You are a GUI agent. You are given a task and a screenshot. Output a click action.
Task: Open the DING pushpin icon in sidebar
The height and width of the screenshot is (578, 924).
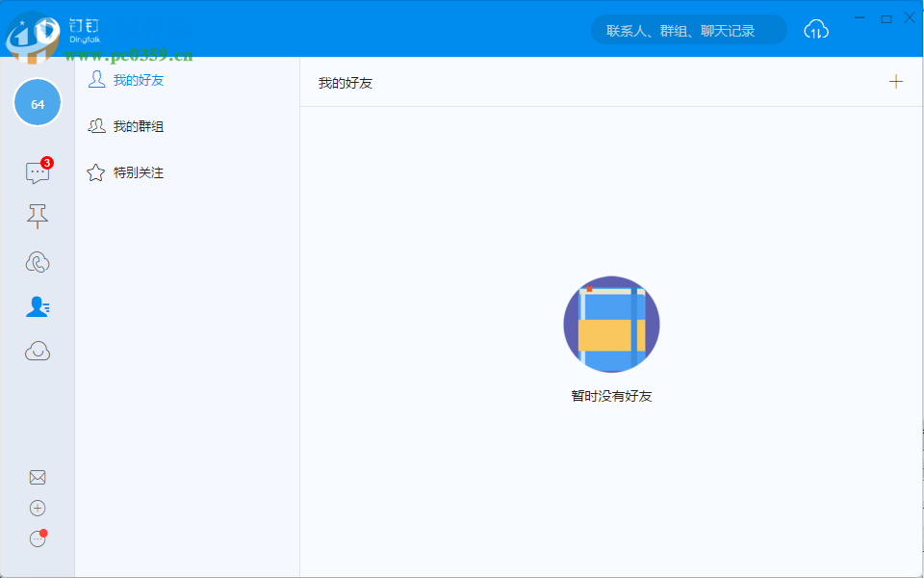(x=38, y=217)
